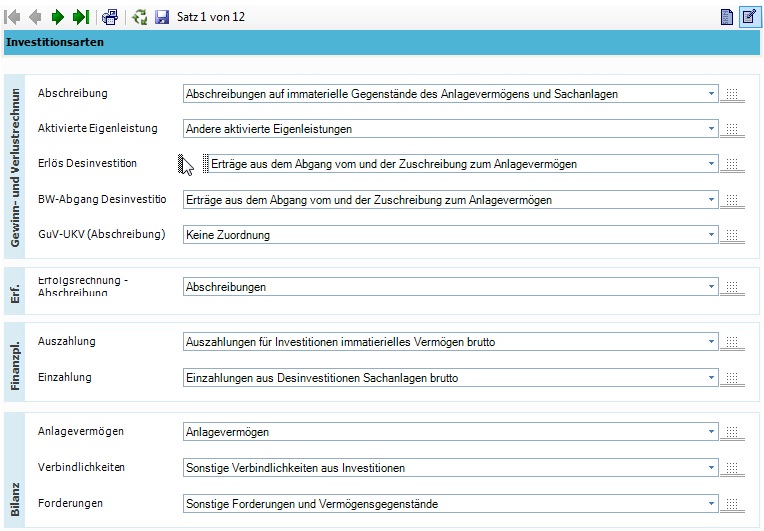Screen dimensions: 764x531
Task: Click the Verbindlichkeiten label
Action: [x=81, y=467]
